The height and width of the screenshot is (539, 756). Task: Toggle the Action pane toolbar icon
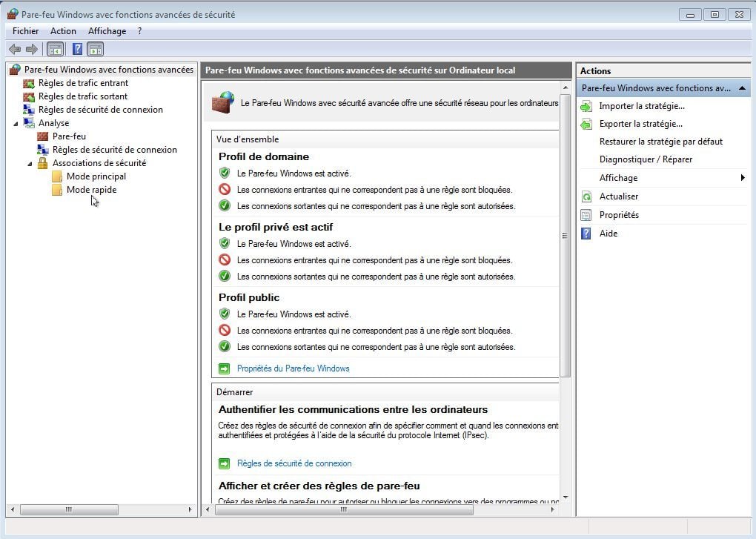click(96, 49)
